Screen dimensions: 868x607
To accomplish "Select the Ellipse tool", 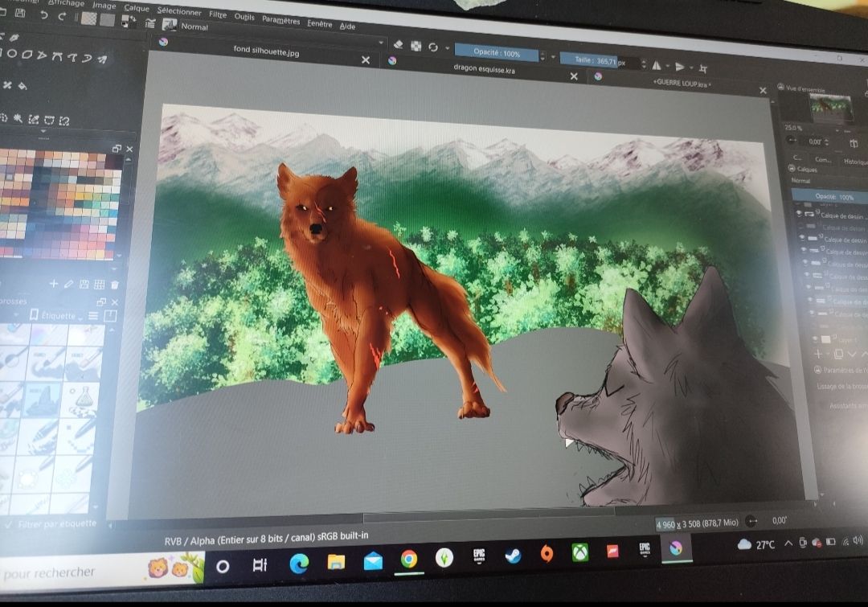I will (x=11, y=54).
